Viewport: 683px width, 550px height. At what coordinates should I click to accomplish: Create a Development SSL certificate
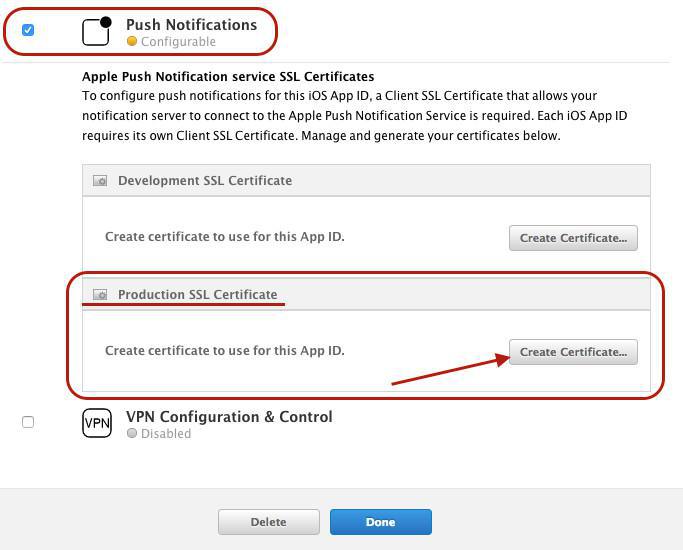[x=573, y=238]
